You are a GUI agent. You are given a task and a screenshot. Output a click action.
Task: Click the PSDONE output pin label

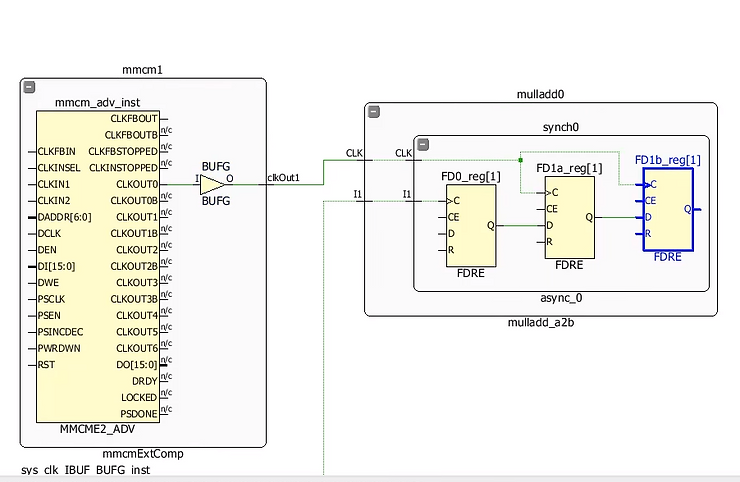point(138,413)
